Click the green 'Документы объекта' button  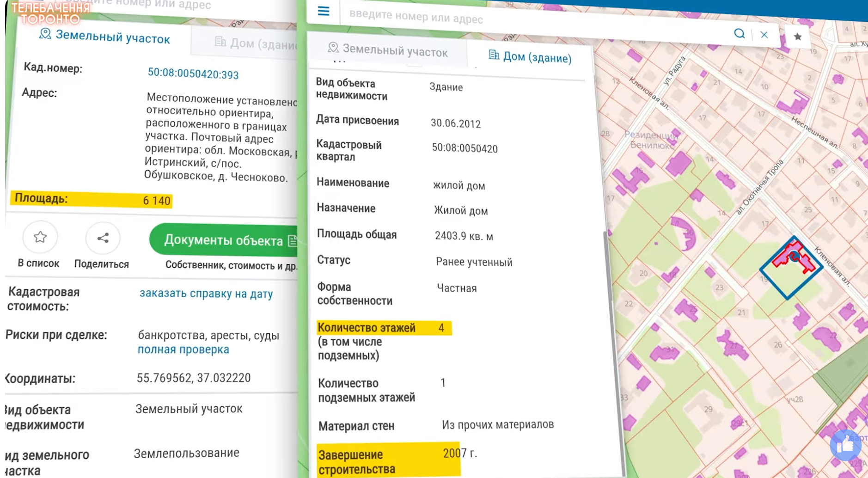pyautogui.click(x=224, y=240)
